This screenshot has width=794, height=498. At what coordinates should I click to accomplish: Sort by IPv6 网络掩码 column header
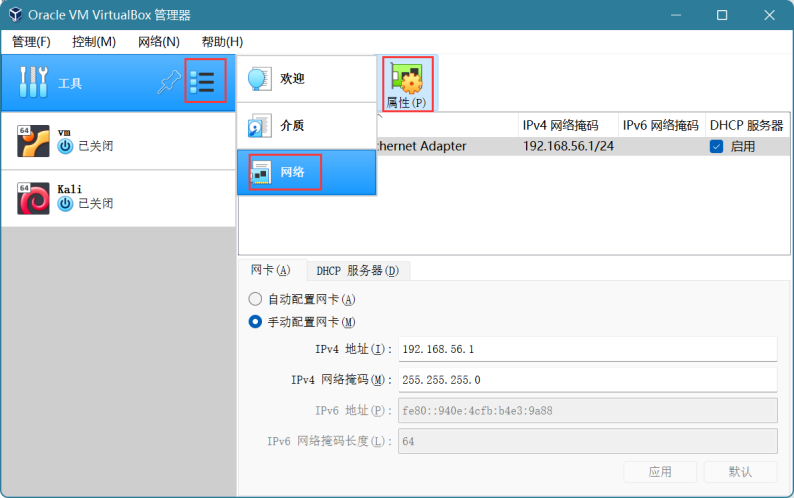[661, 125]
